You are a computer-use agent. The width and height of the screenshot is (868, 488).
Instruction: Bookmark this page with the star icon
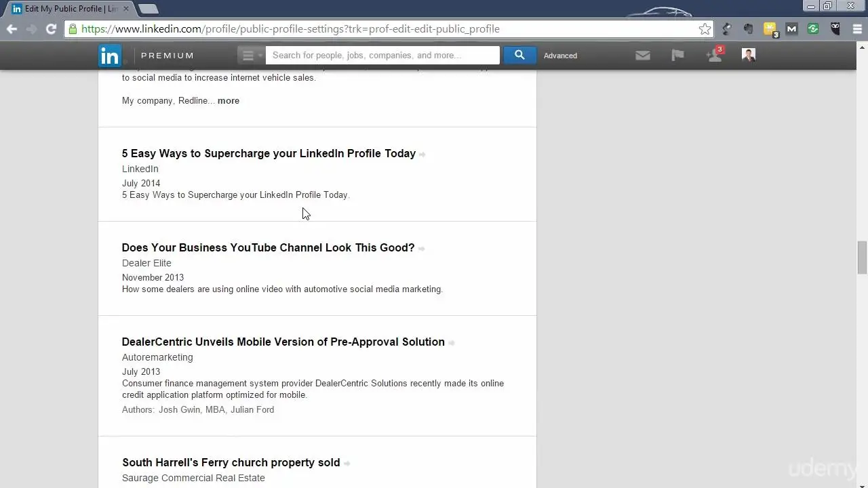(x=705, y=28)
